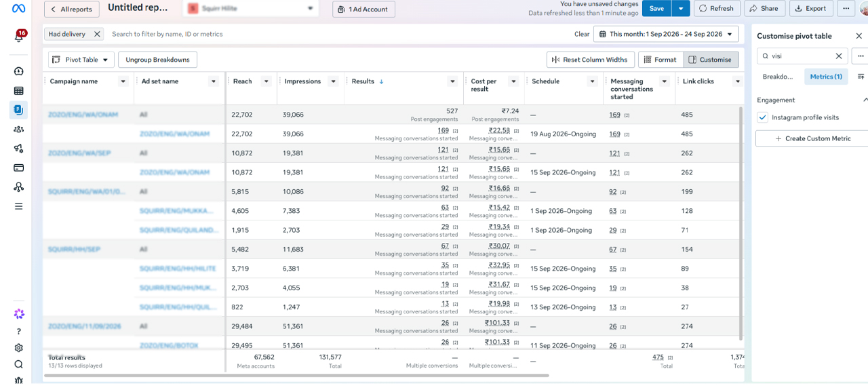Open the advertising settings megaphone icon
This screenshot has height=388, width=868.
point(19,149)
